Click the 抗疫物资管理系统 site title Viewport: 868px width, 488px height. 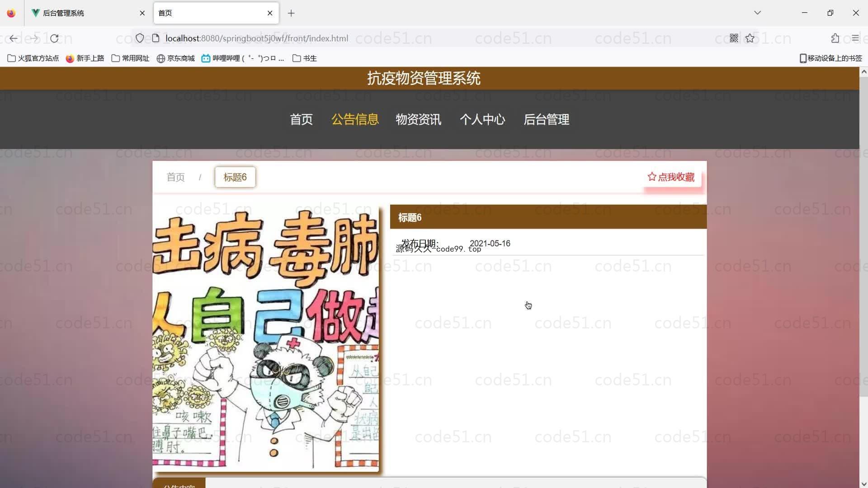tap(424, 78)
